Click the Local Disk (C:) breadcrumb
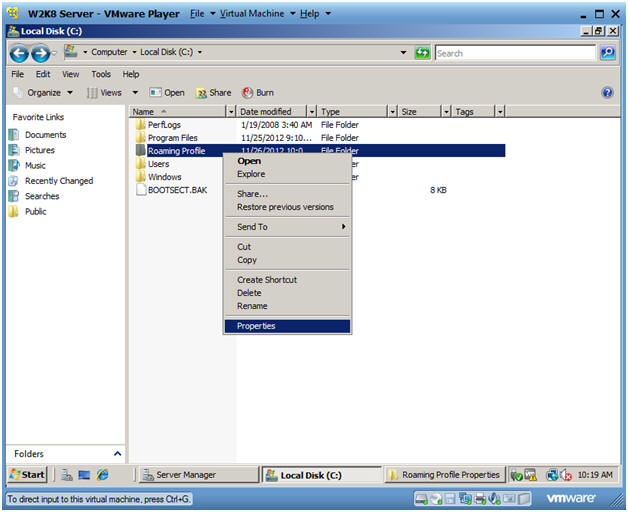628x512 pixels. click(166, 52)
